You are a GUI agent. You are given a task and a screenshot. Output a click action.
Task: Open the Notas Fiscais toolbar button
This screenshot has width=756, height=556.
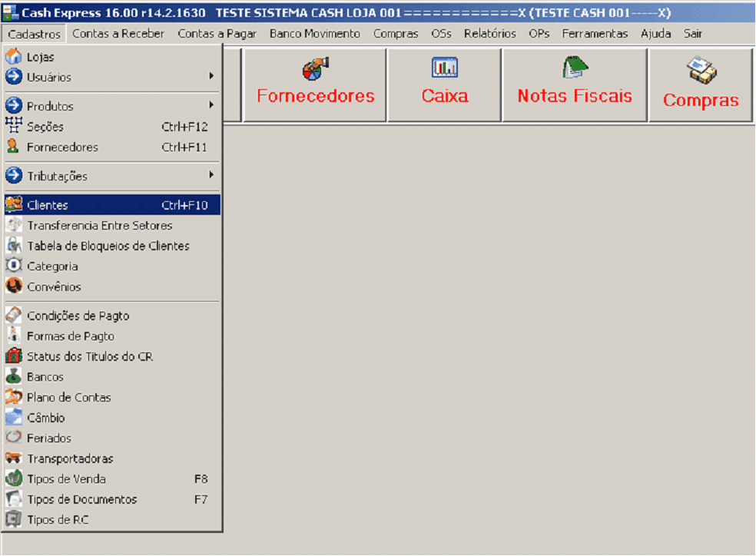[574, 84]
